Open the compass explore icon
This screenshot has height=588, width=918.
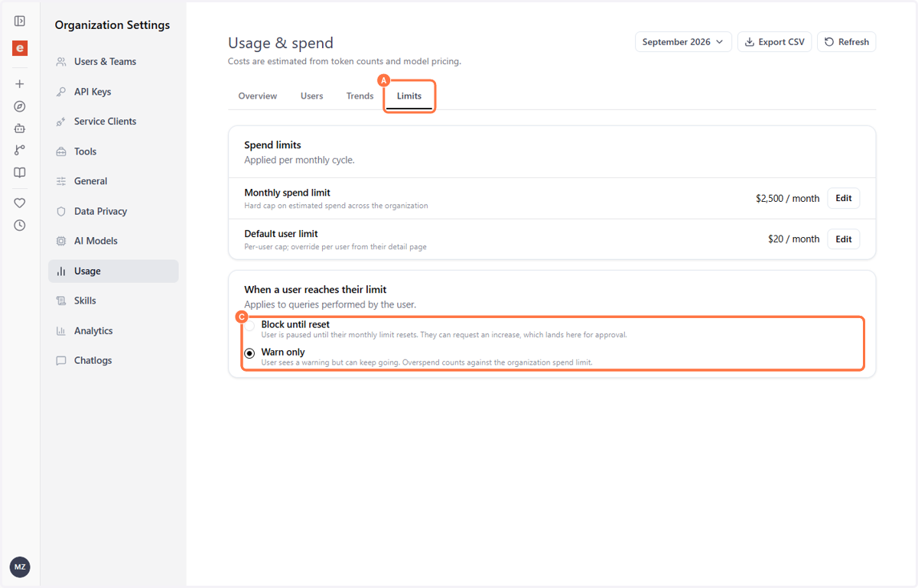tap(20, 106)
